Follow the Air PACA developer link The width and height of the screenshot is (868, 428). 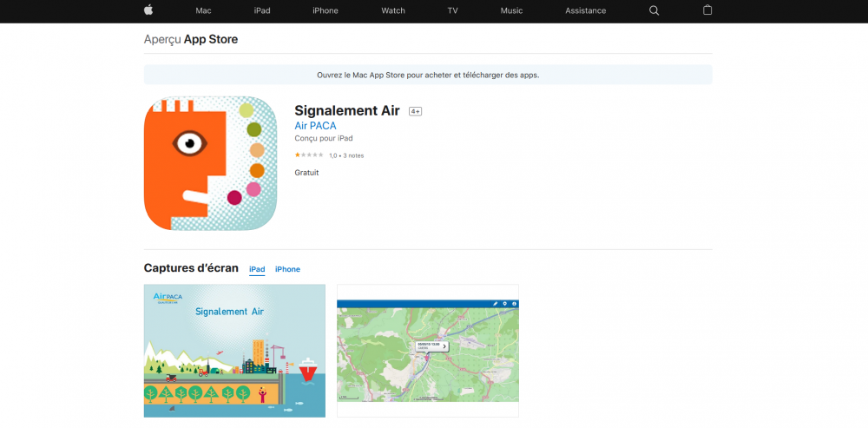tap(316, 126)
